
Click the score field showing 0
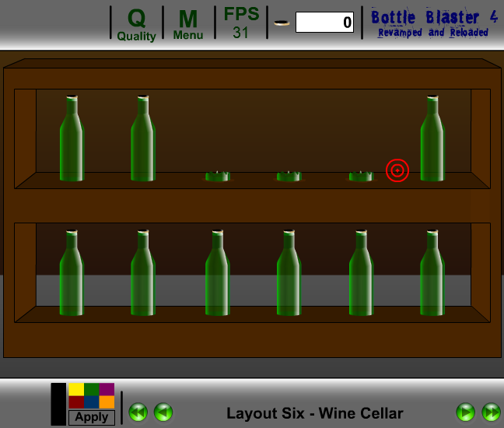324,23
